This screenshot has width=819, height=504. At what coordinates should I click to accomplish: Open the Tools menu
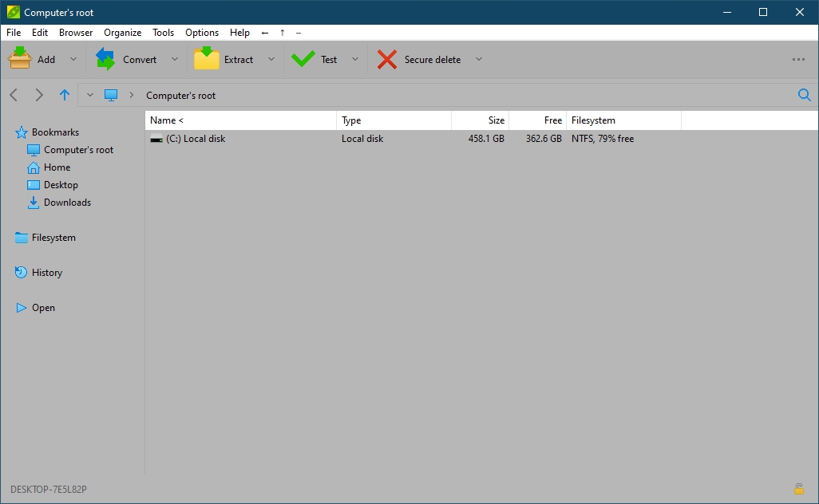click(x=163, y=33)
